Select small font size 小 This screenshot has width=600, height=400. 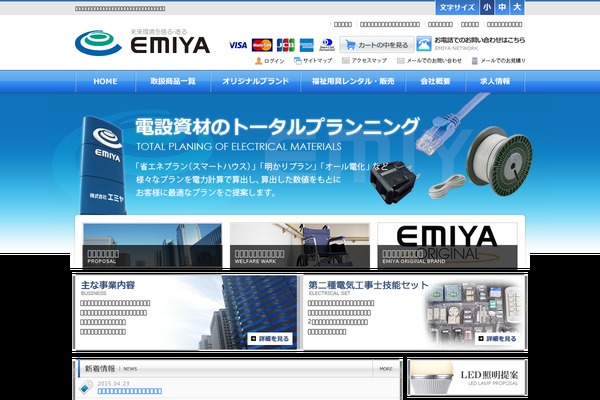click(x=487, y=7)
